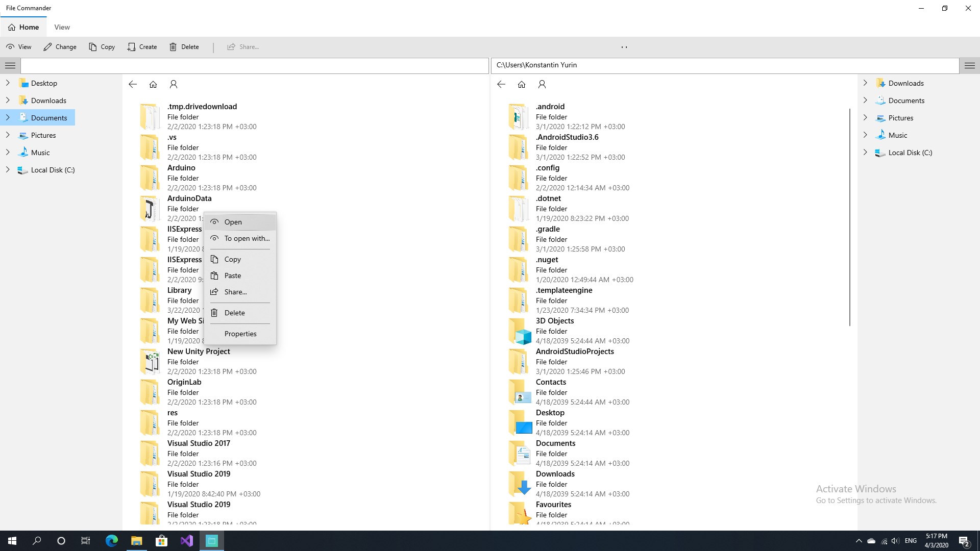Select Music in the right sidebar tree
The width and height of the screenshot is (980, 551).
897,135
